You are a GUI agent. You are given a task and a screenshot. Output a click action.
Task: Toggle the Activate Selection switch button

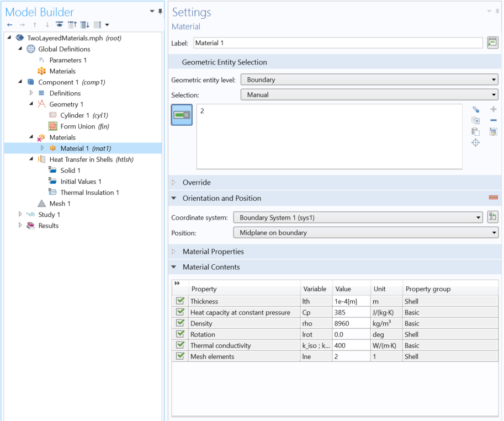tap(182, 115)
